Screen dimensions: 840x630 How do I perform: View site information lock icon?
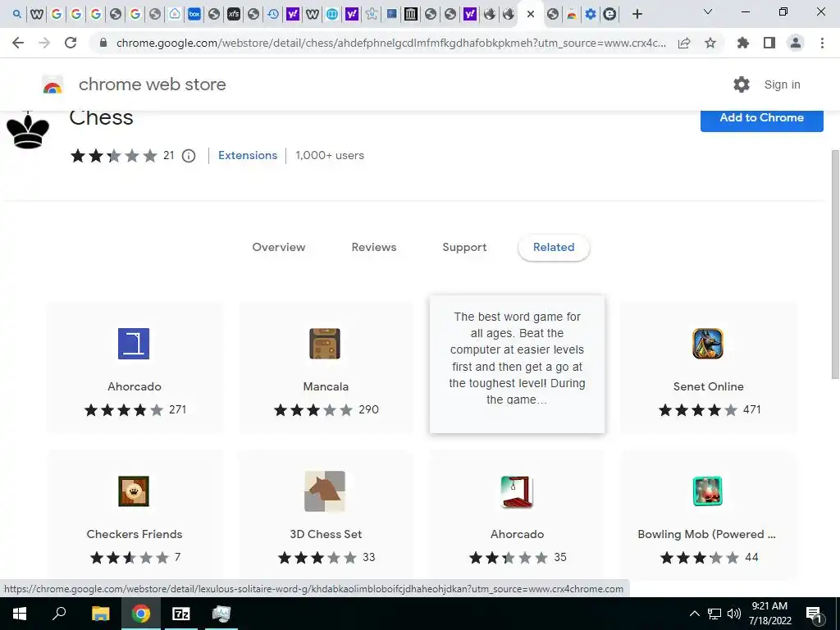tap(103, 43)
